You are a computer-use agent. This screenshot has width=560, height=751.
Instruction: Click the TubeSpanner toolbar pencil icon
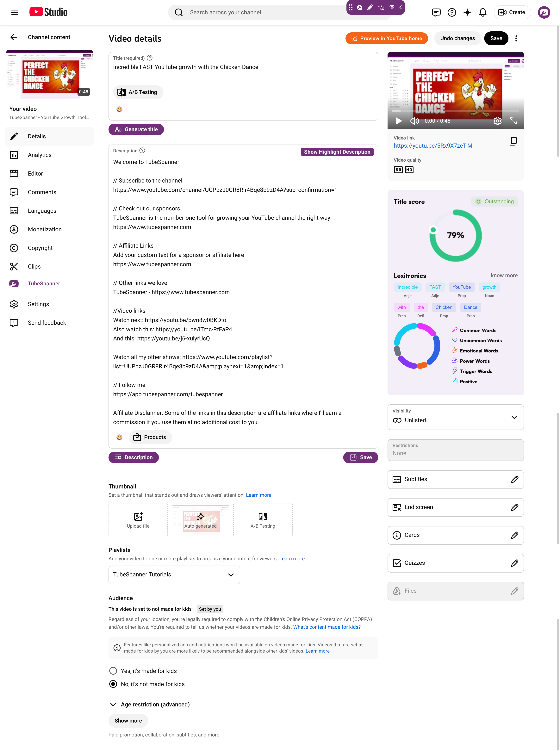(x=370, y=7)
